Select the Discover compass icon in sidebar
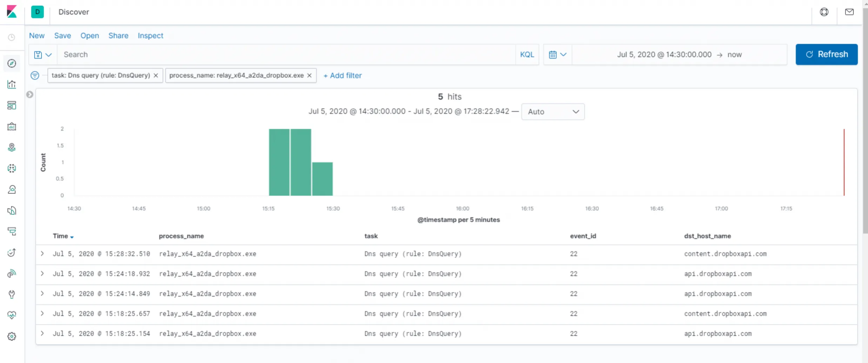Screen dimensions: 868x363 [x=12, y=63]
